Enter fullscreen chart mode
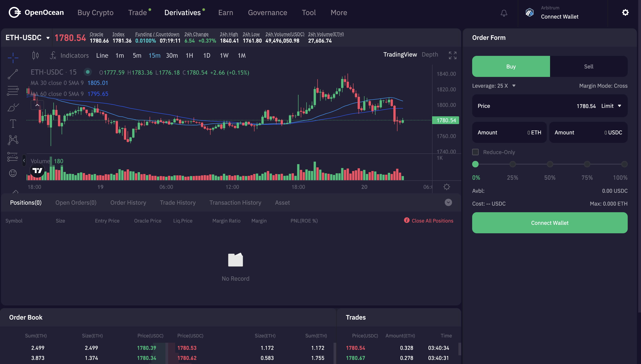This screenshot has height=364, width=641. 452,55
